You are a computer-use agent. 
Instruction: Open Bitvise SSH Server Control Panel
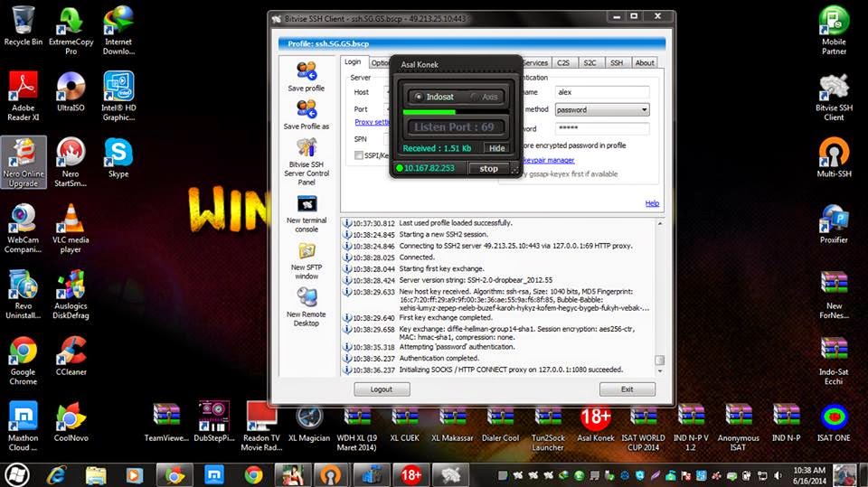(307, 161)
